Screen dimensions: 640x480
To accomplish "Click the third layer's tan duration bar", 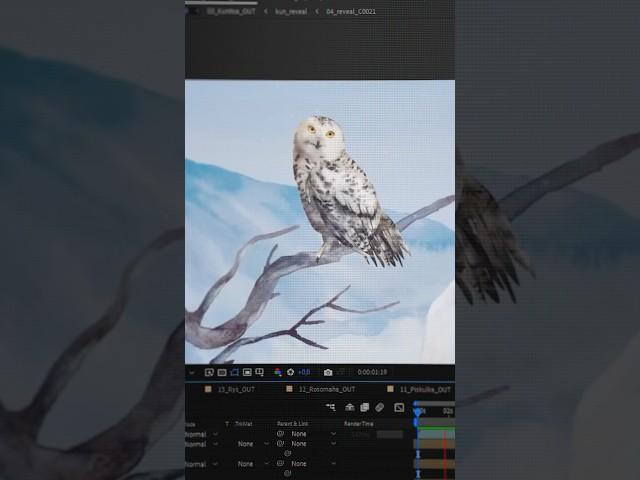I will point(436,464).
